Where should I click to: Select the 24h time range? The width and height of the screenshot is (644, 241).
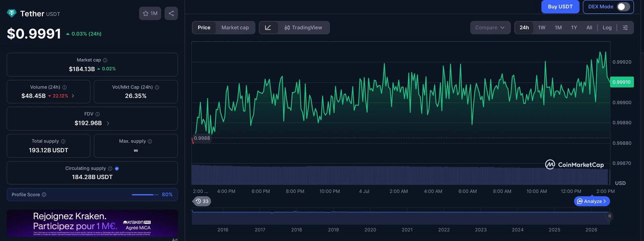524,27
